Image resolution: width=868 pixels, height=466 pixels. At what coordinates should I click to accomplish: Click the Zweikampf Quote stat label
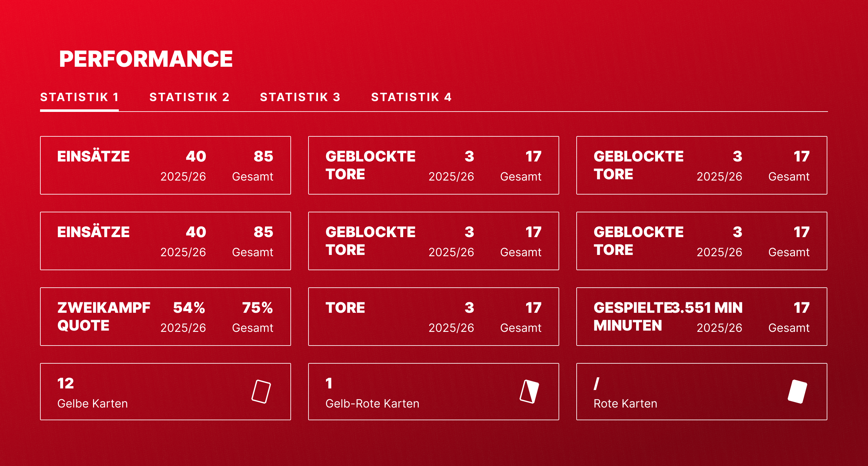104,316
